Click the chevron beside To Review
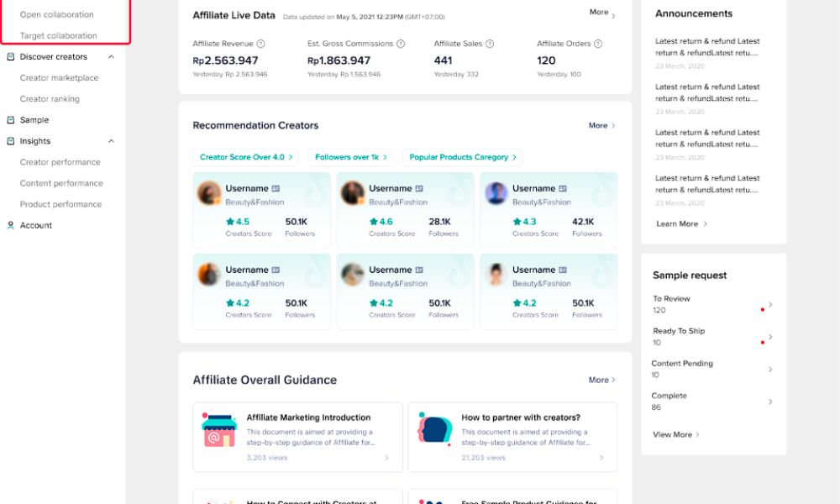Image resolution: width=840 pixels, height=504 pixels. click(770, 304)
